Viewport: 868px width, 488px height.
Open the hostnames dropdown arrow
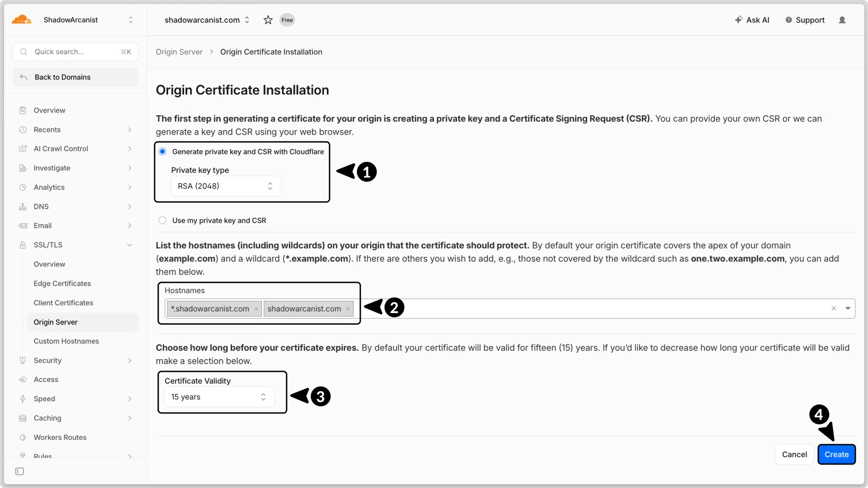pos(848,309)
